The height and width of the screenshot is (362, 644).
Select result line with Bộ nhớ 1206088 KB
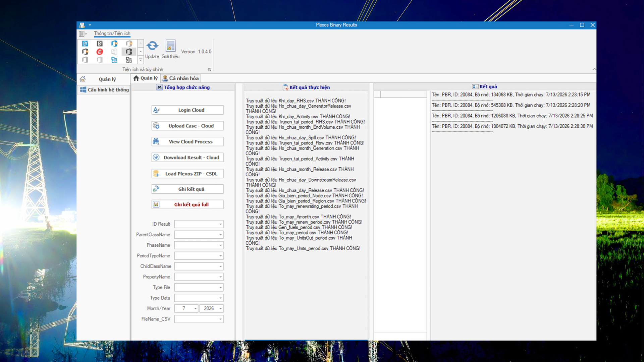pos(512,116)
